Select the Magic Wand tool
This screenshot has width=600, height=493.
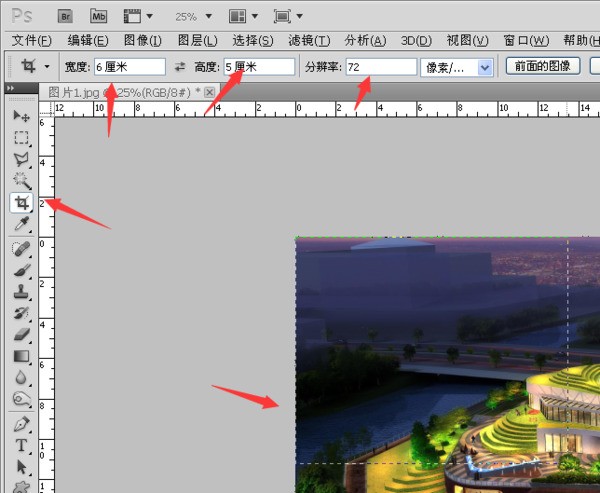[x=21, y=181]
